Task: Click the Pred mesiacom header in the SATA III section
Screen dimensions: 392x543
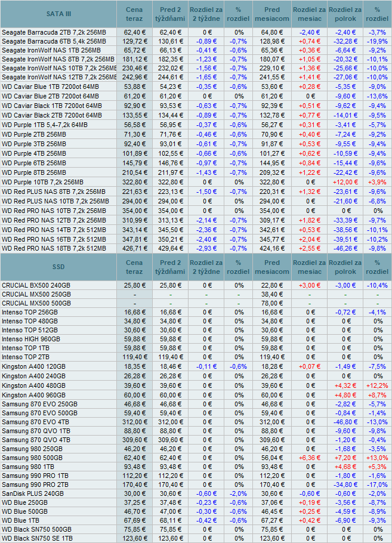Action: [x=272, y=14]
